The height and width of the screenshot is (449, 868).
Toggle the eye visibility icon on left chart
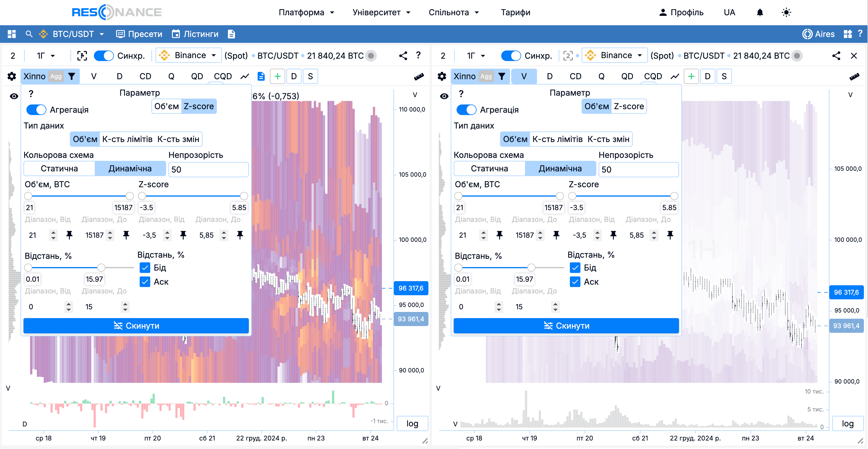coord(14,97)
